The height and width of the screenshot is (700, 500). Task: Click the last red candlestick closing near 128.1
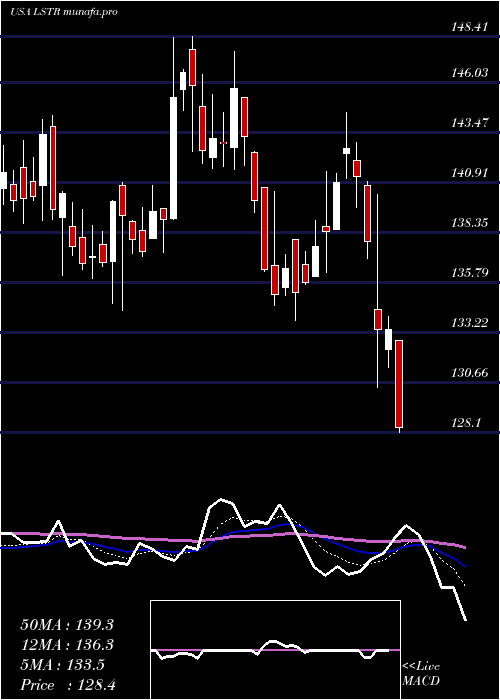pyautogui.click(x=399, y=384)
